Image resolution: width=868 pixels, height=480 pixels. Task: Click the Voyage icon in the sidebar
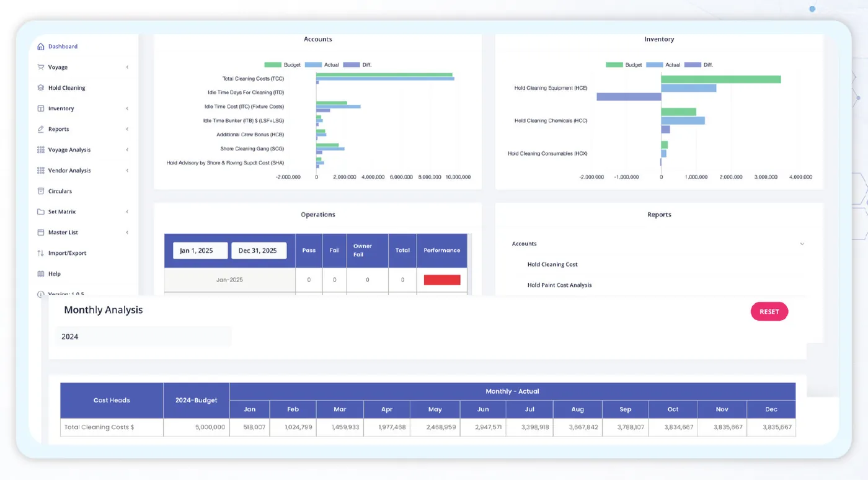coord(41,67)
